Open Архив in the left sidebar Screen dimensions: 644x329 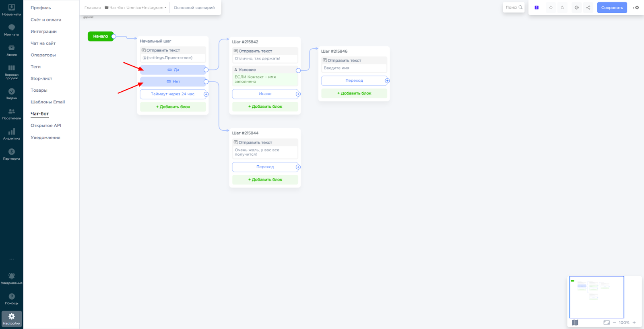pyautogui.click(x=12, y=51)
